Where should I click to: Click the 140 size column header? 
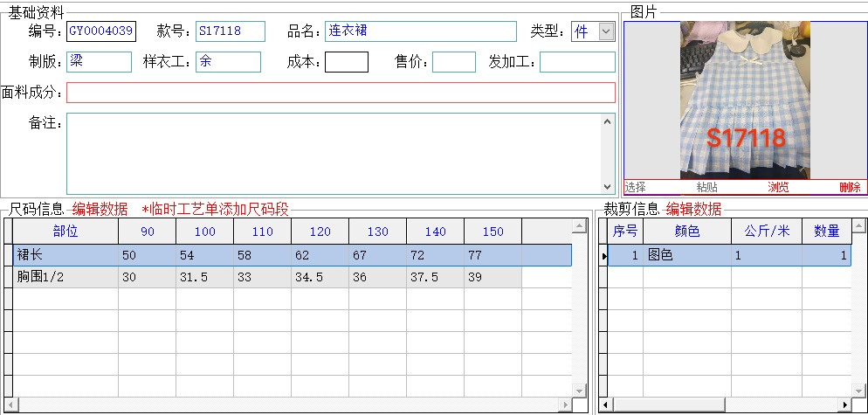435,231
